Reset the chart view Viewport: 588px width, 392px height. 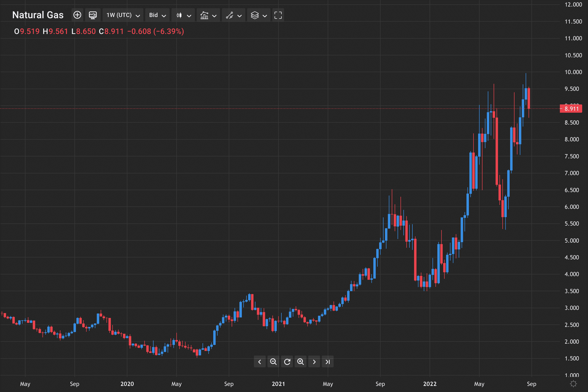tap(287, 361)
